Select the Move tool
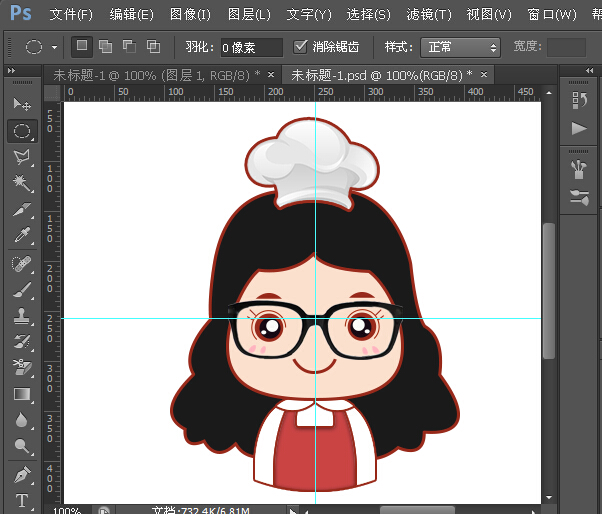The image size is (602, 514). 22,105
